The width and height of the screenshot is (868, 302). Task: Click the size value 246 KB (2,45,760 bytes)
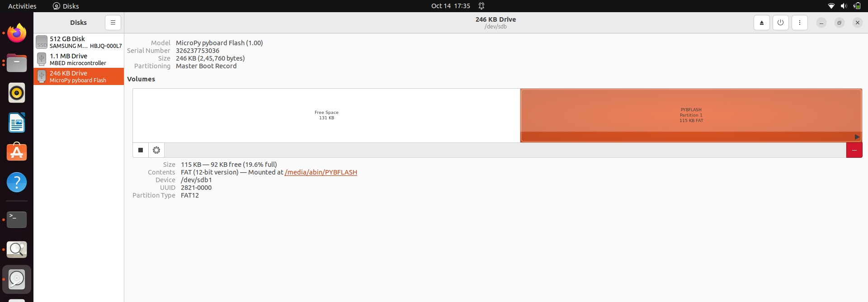coord(210,58)
